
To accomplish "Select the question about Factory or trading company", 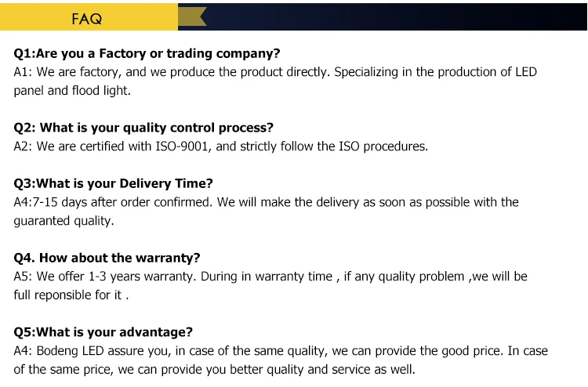I will pos(147,53).
